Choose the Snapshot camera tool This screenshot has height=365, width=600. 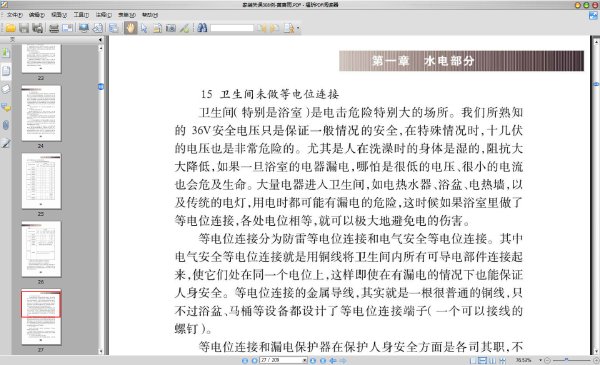coord(171,28)
